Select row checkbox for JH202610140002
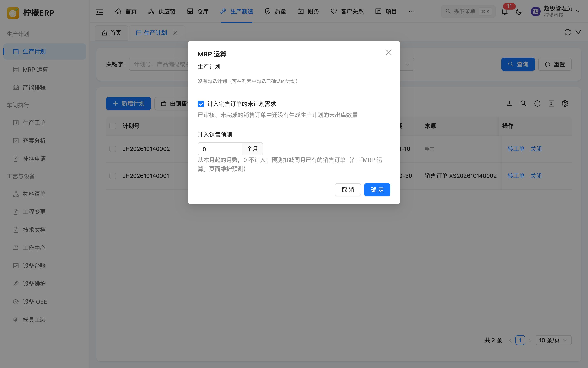 [x=112, y=149]
